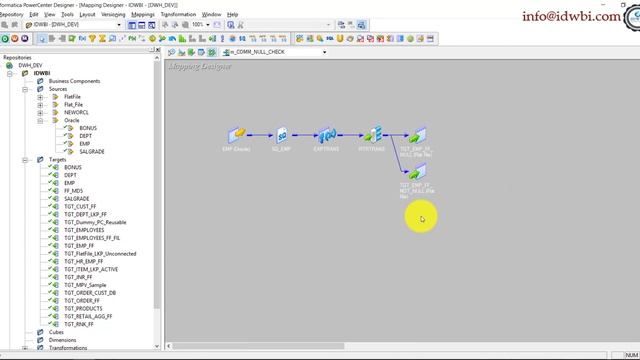Click the green arrow tool beside highlighted icon
Image resolution: width=640 pixels, height=360 pixels.
point(191,52)
